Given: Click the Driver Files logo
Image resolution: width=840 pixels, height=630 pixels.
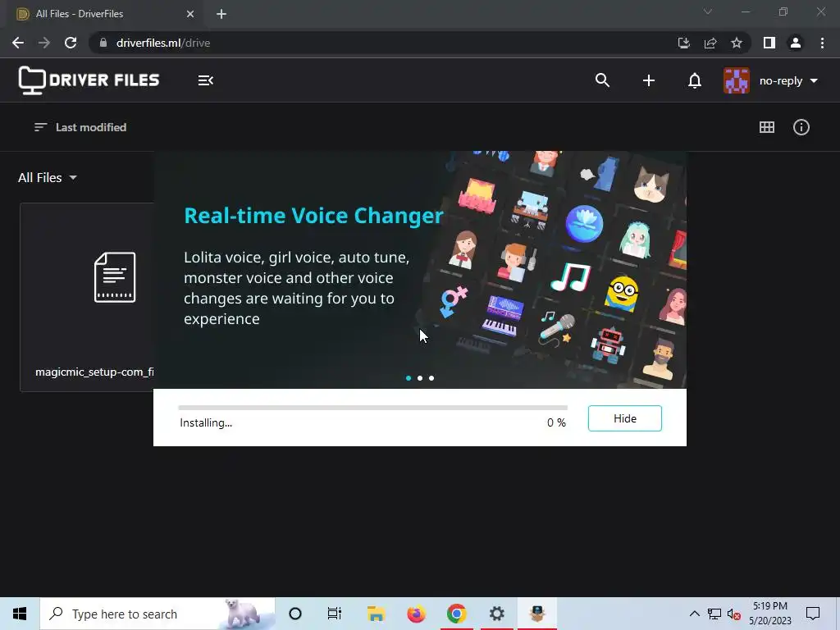Looking at the screenshot, I should pos(89,80).
